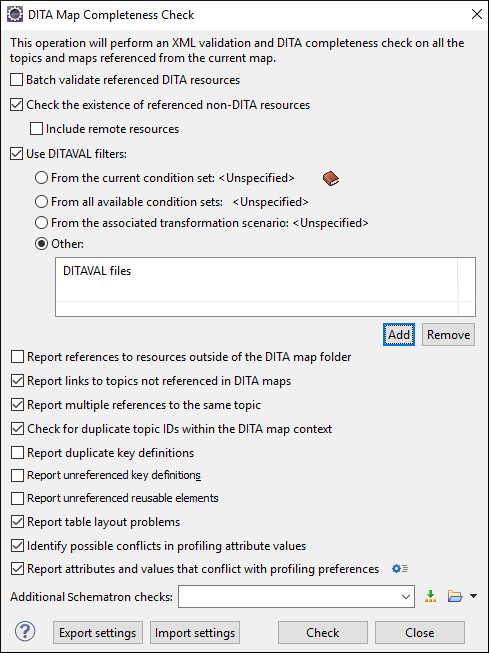
Task: Click the application icon in title bar
Action: click(x=15, y=15)
